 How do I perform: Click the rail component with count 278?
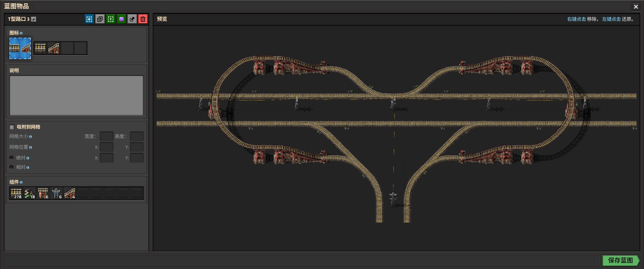(x=16, y=193)
